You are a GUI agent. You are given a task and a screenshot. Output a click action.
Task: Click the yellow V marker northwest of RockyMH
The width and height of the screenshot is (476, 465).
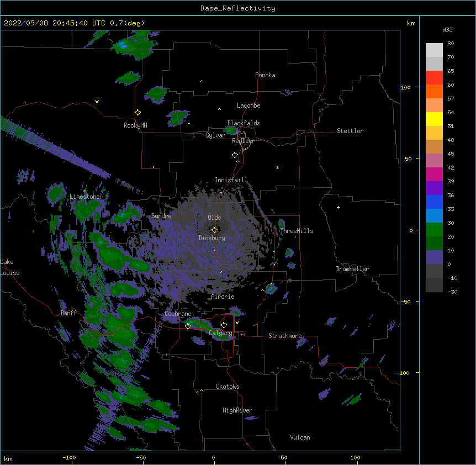[97, 102]
